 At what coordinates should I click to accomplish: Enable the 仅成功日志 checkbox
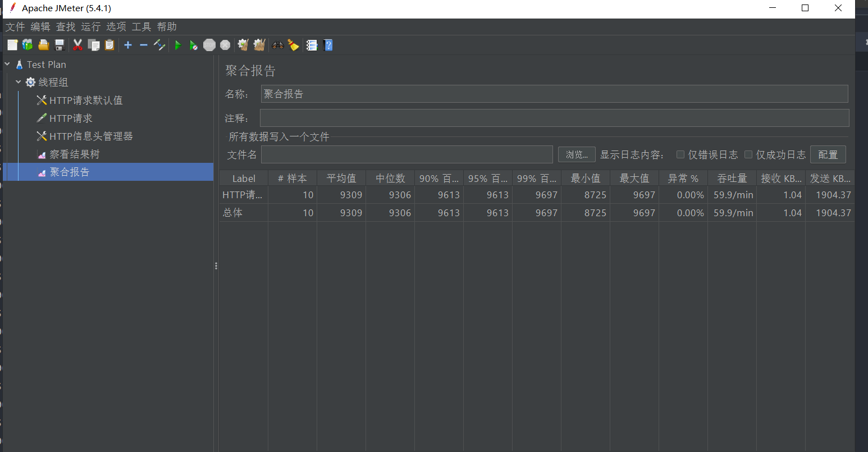[748, 154]
